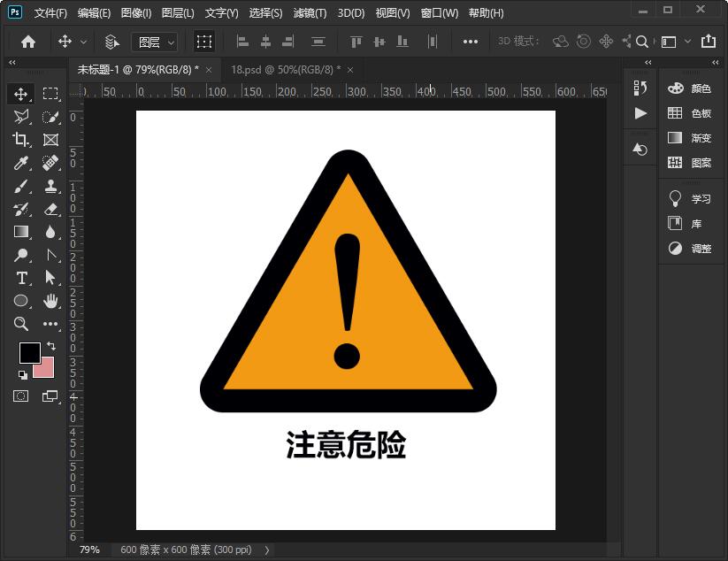Change the screen mode button
Viewport: 728px width, 561px height.
[x=50, y=396]
